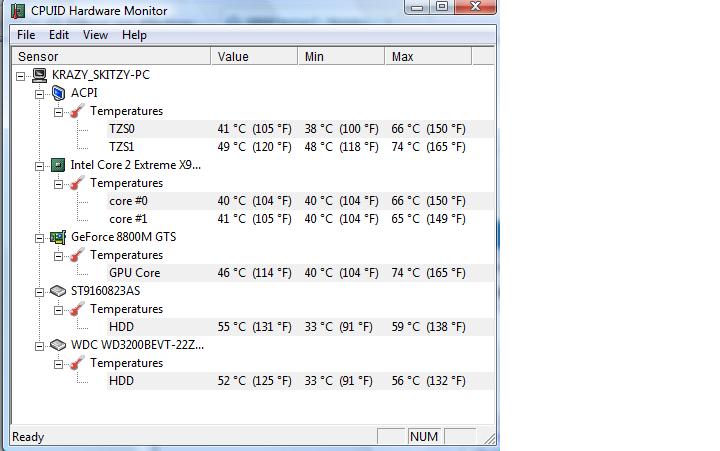This screenshot has width=720, height=451.
Task: Click the Value column header
Action: coord(254,56)
